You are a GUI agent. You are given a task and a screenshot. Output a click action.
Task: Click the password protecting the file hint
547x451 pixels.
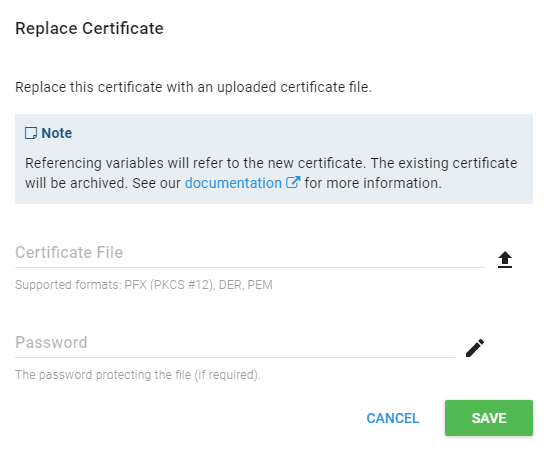tap(138, 375)
